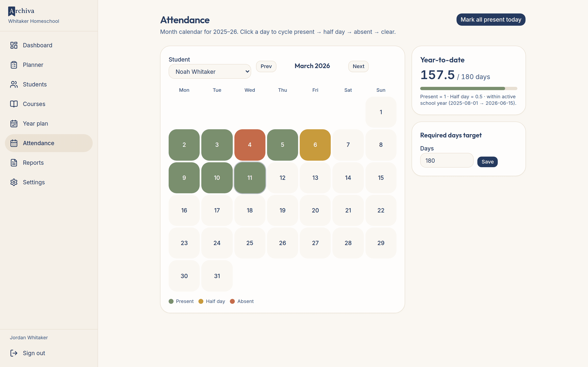Image resolution: width=588 pixels, height=367 pixels.
Task: Cycle the half day 6 status
Action: click(315, 145)
